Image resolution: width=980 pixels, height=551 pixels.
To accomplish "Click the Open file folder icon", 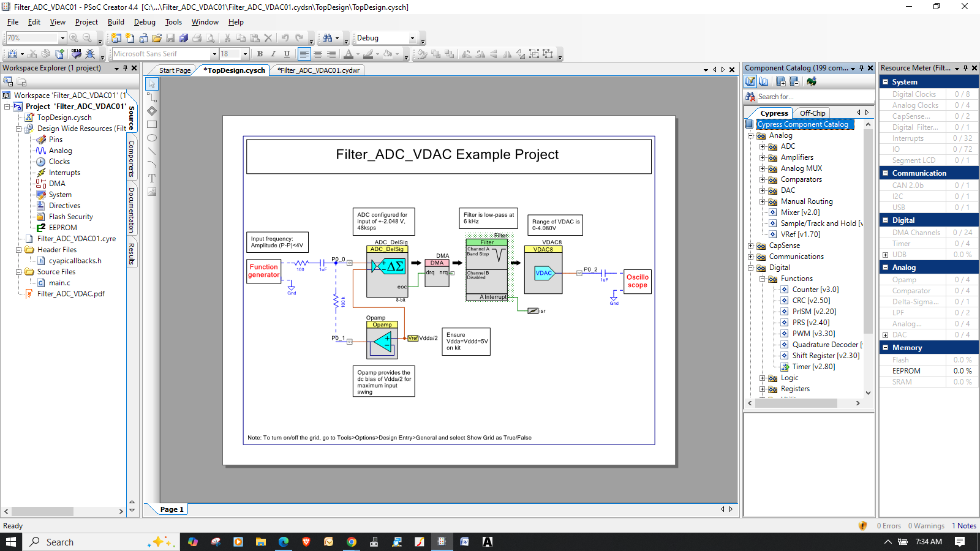I will click(x=157, y=38).
